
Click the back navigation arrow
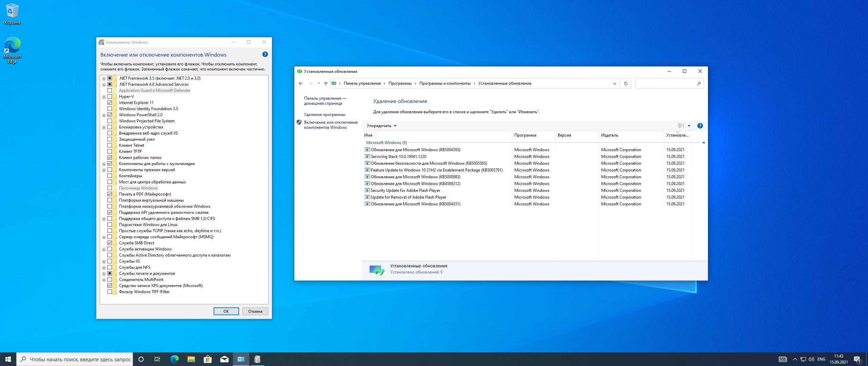(x=301, y=83)
